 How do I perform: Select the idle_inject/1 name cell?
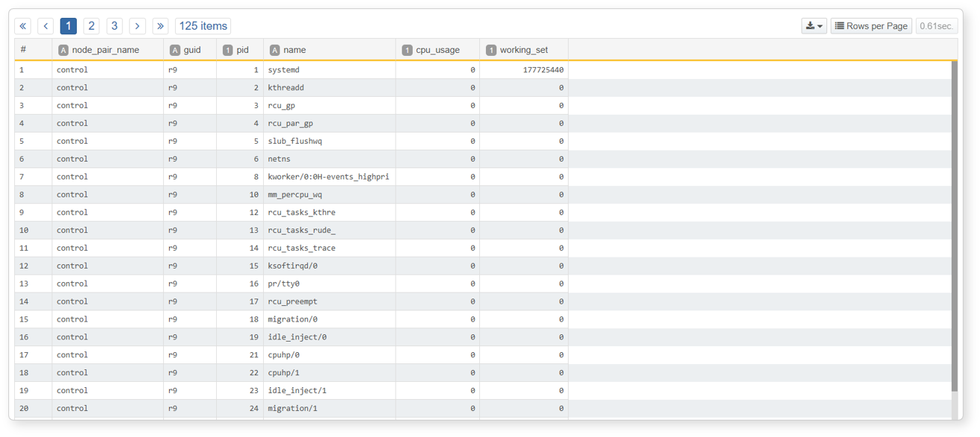[x=329, y=391]
